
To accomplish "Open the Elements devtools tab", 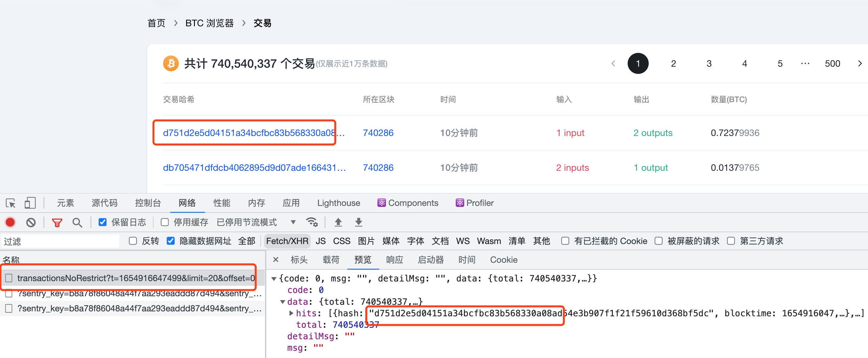I will [65, 203].
